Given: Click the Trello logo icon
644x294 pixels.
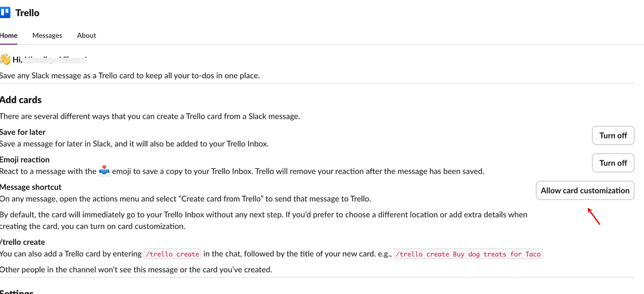Looking at the screenshot, I should pyautogui.click(x=5, y=12).
